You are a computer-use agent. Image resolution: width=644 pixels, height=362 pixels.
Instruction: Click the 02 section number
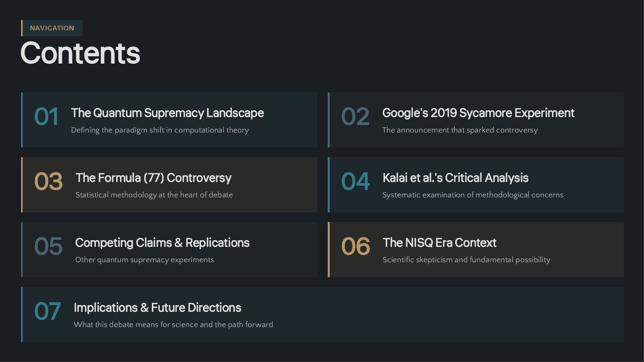point(355,117)
